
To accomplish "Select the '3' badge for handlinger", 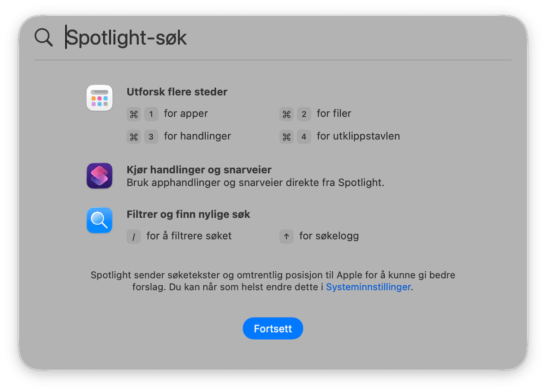I will (151, 136).
